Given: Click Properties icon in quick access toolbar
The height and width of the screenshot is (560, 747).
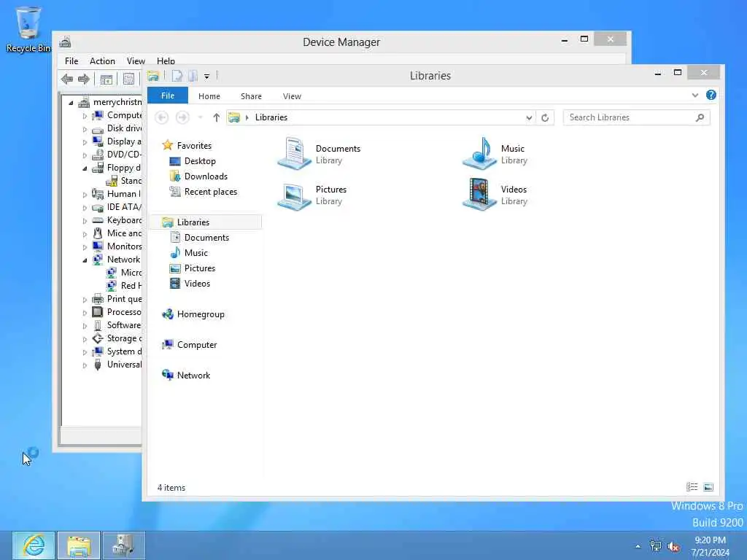Looking at the screenshot, I should point(177,76).
